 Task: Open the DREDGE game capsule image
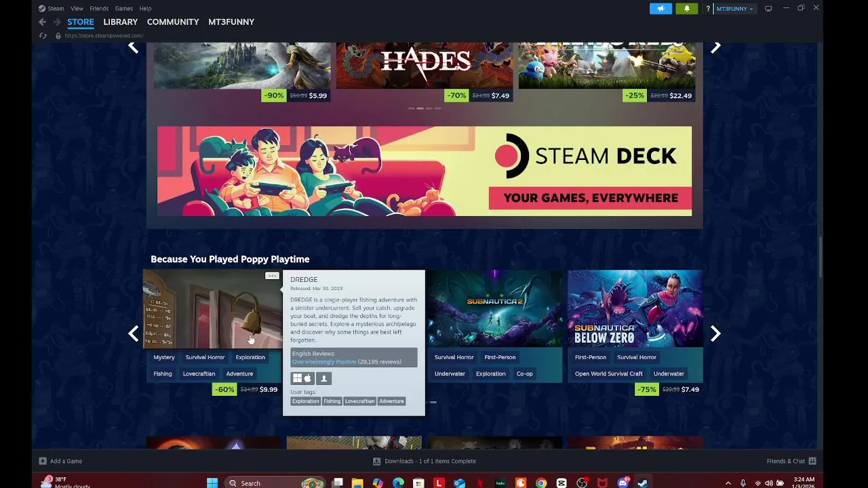212,308
